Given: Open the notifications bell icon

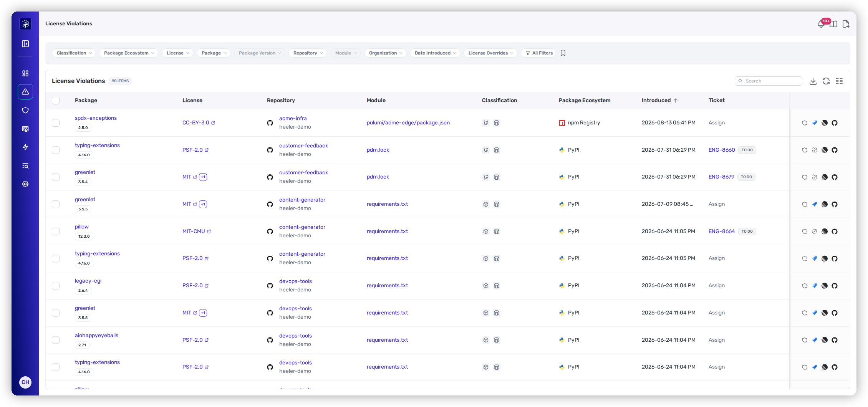Looking at the screenshot, I should pyautogui.click(x=821, y=24).
